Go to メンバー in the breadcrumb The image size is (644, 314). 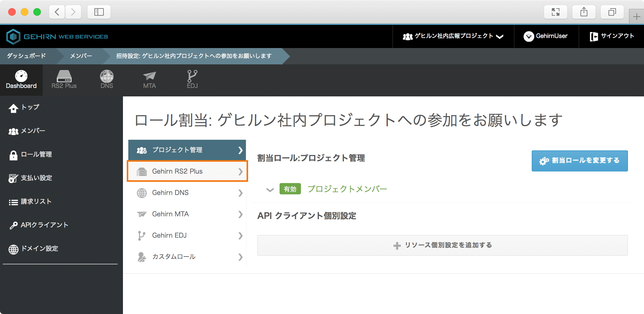pos(81,56)
